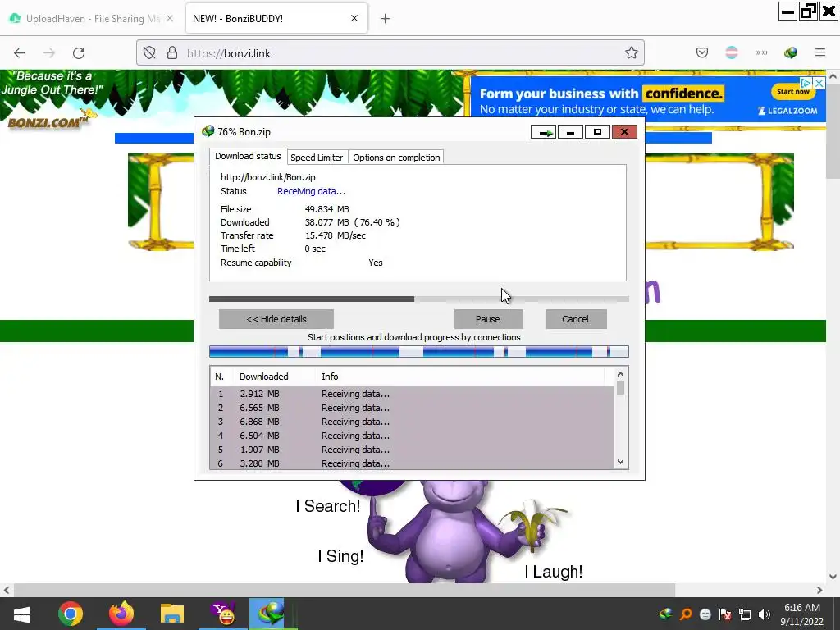Switch to UploadHaven browser tab
This screenshot has width=840, height=630.
pyautogui.click(x=92, y=18)
